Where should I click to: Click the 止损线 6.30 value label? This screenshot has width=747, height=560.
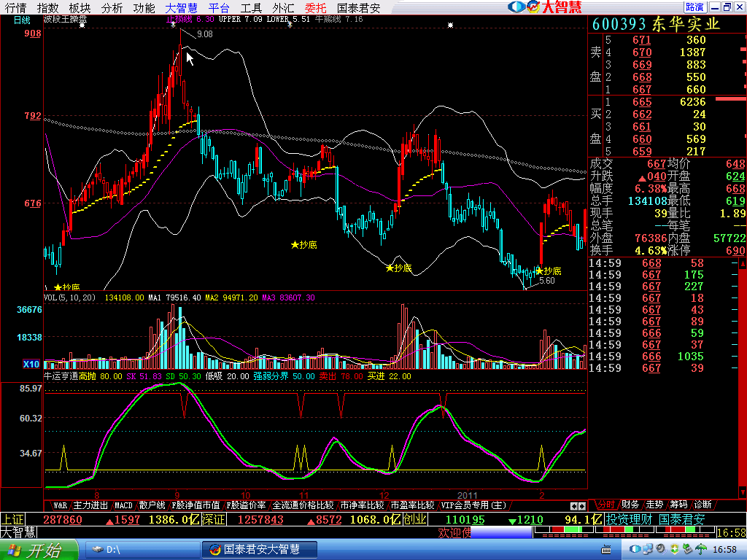[190, 19]
